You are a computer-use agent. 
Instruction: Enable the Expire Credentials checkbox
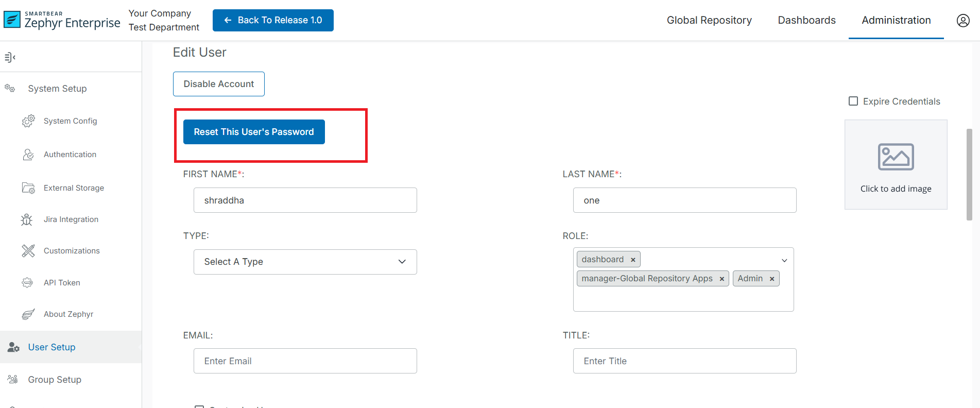(x=853, y=101)
